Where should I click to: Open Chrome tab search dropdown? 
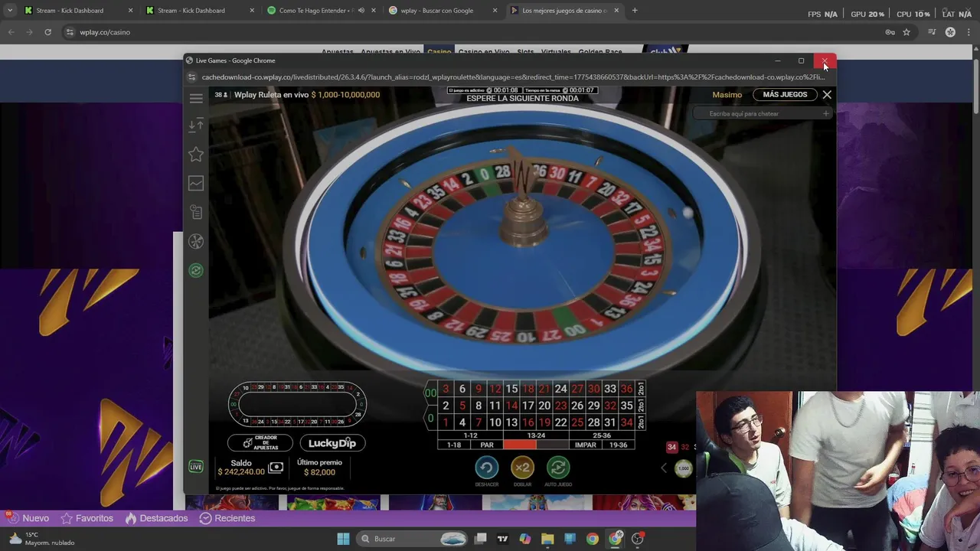coord(10,11)
